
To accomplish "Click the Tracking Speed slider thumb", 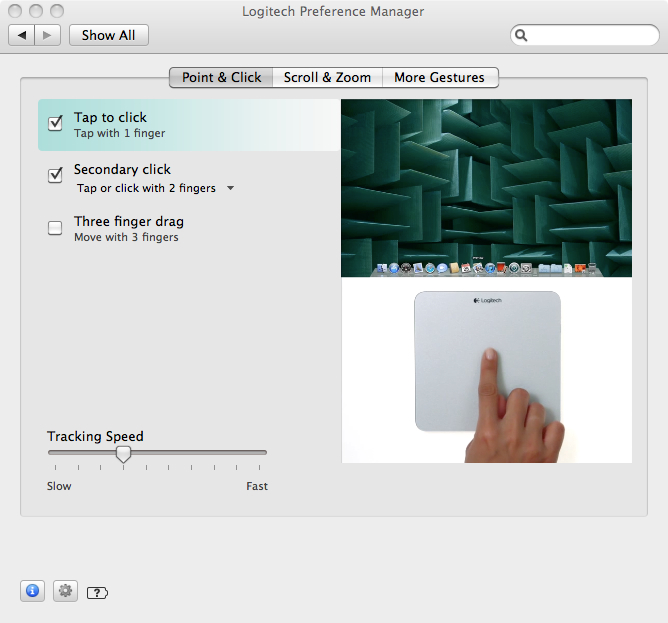I will pyautogui.click(x=124, y=454).
